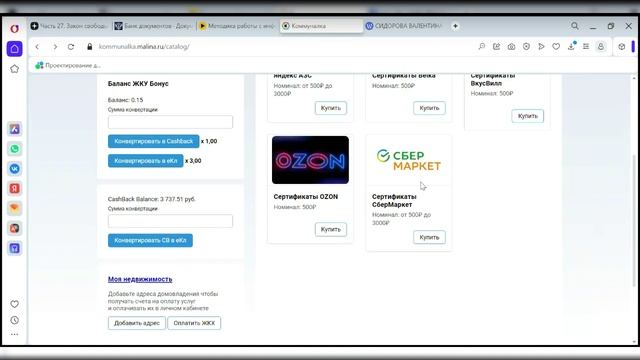Open the Opera home sidebar icon
Viewport: 640px width, 360px height.
[x=14, y=49]
